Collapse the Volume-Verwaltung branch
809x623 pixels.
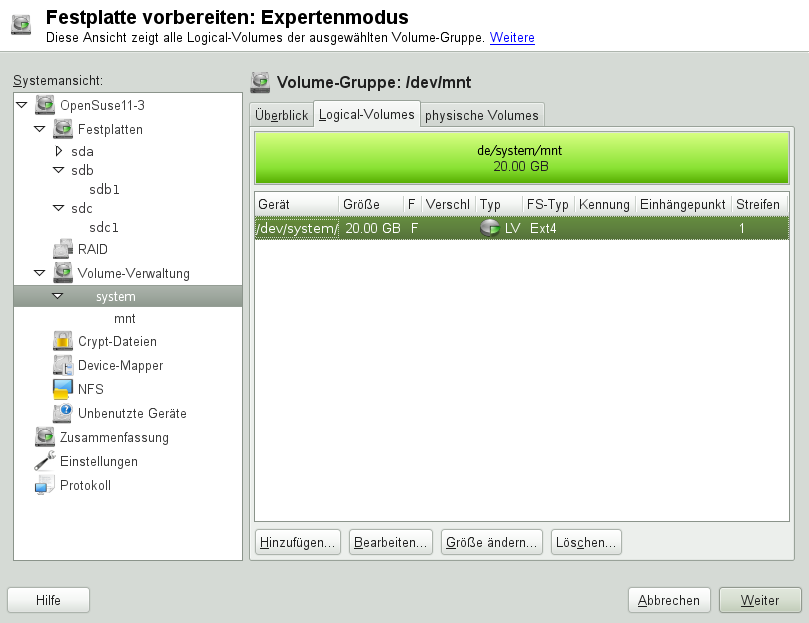pos(40,272)
